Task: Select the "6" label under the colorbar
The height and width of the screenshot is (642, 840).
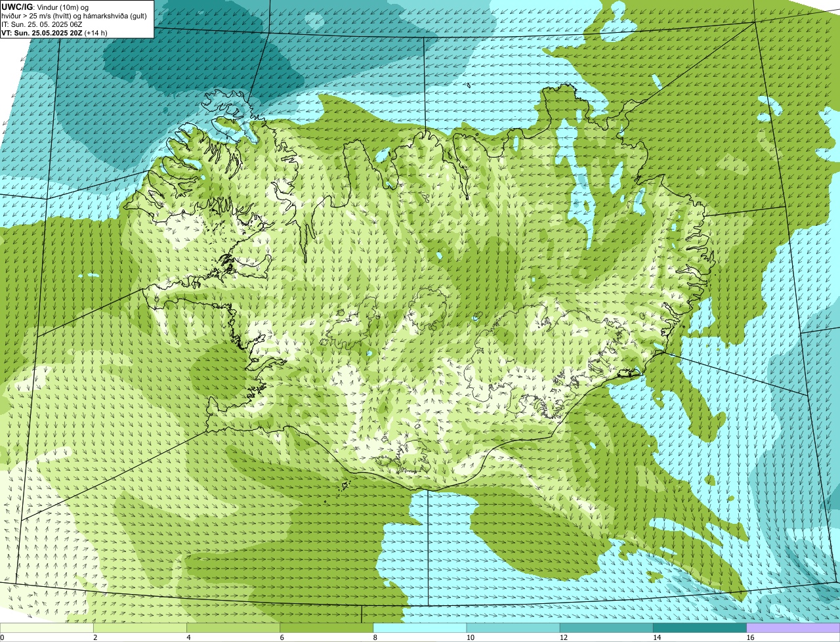Action: point(282,637)
